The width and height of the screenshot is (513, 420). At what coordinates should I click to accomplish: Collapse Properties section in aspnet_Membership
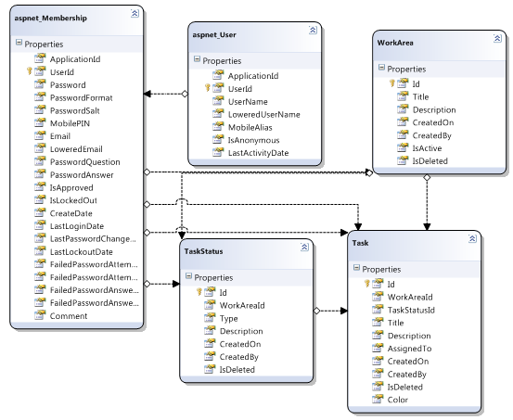19,43
